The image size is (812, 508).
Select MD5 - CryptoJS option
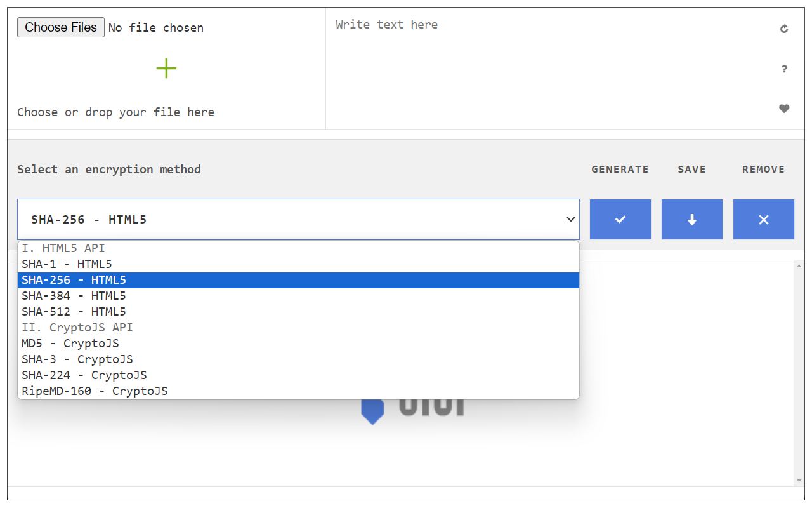70,344
